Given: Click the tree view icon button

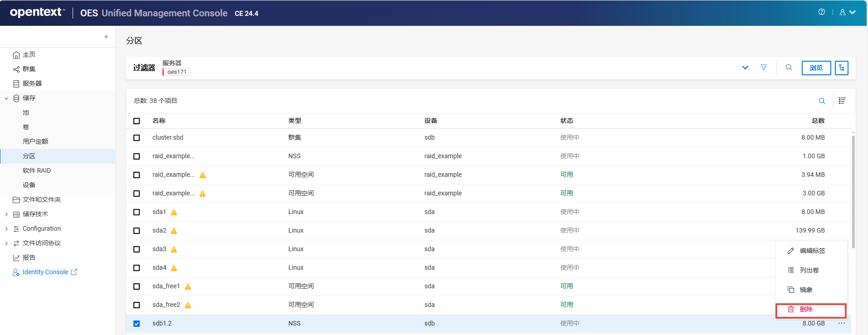Looking at the screenshot, I should coord(841,68).
